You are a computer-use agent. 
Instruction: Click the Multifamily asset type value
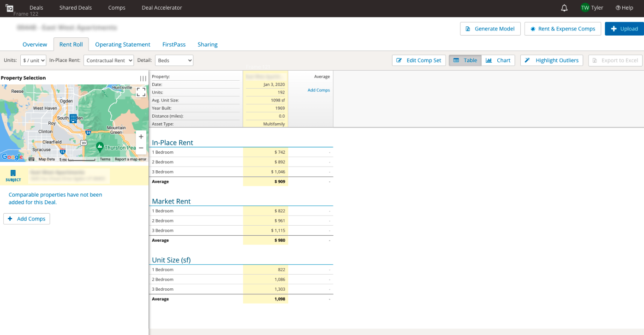274,124
